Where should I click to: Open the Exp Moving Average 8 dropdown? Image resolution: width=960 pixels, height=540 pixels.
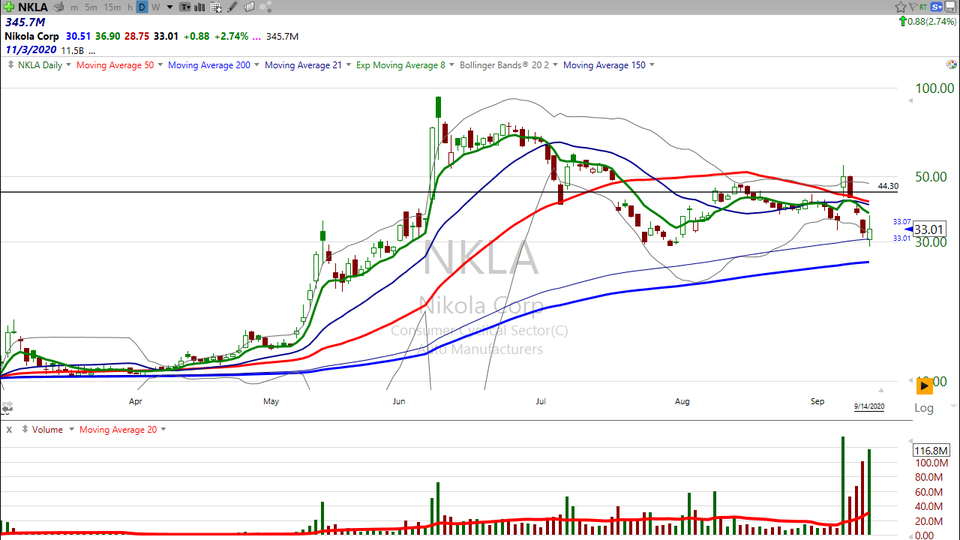point(451,65)
